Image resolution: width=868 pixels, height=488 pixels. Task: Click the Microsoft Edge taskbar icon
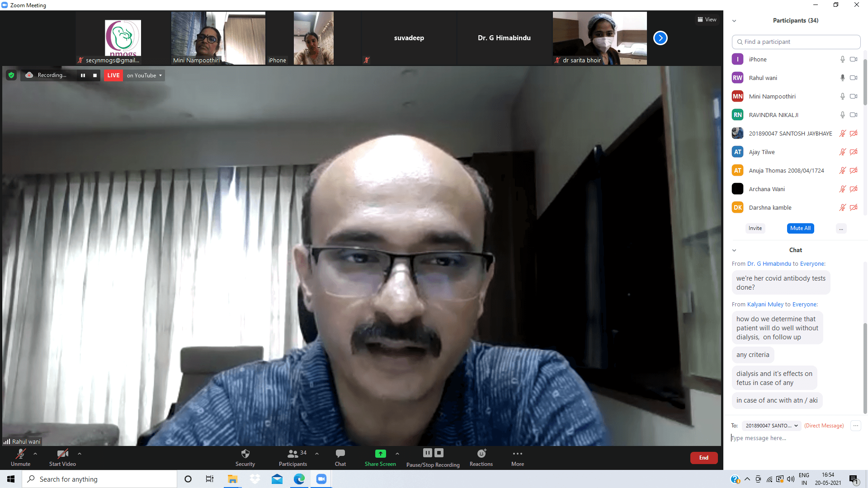point(299,479)
